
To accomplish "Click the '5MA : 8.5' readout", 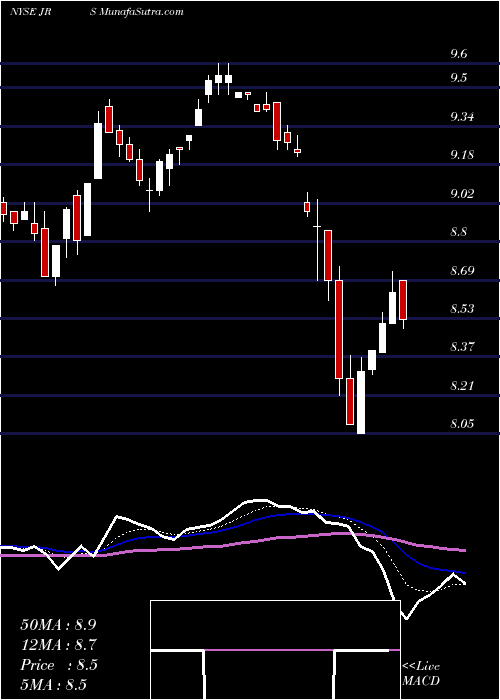I will [53, 685].
